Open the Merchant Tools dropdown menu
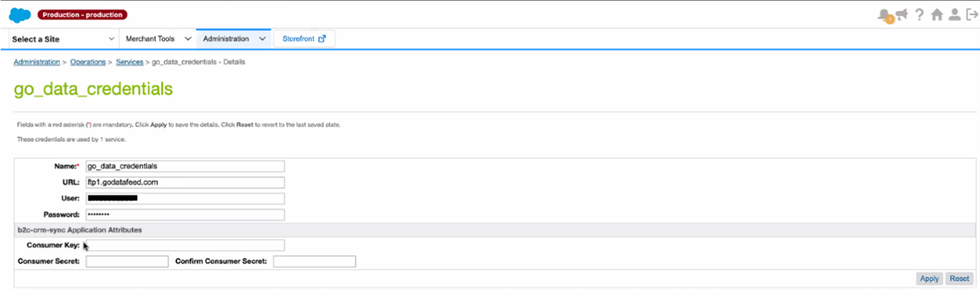Image resolution: width=980 pixels, height=290 pixels. pos(158,39)
